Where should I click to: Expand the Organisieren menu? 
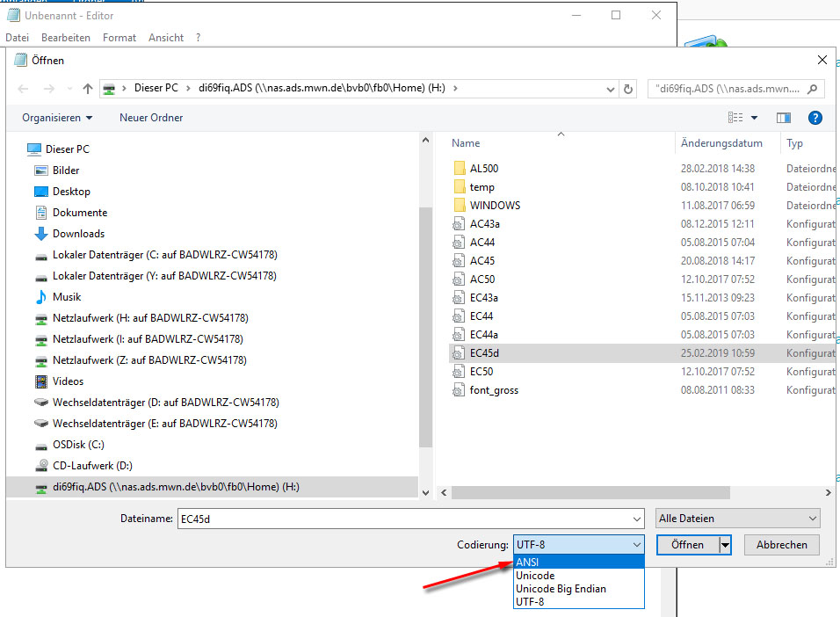pyautogui.click(x=57, y=118)
